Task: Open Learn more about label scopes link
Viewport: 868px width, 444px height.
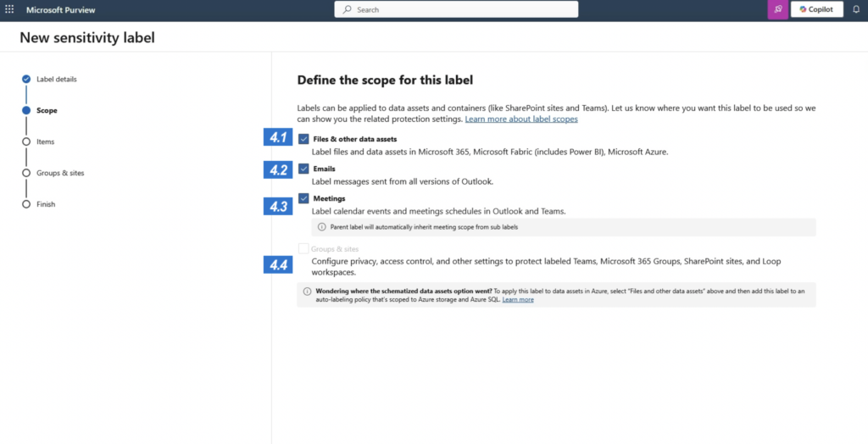Action: coord(521,119)
